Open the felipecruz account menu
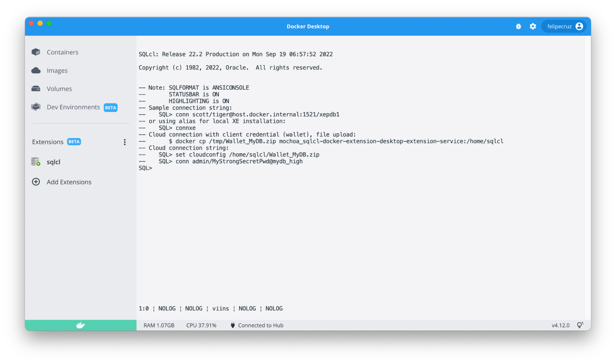This screenshot has height=364, width=616. click(559, 27)
